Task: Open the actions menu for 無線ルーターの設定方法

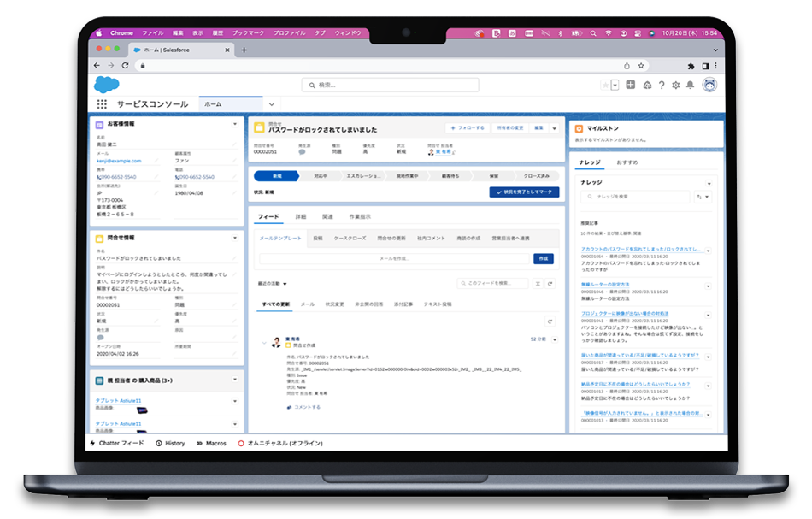Action: (708, 286)
